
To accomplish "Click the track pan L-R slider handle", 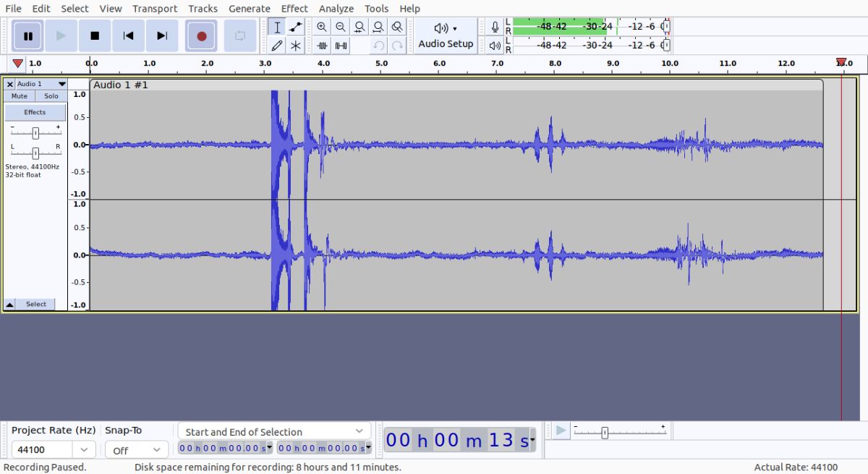I will [35, 153].
